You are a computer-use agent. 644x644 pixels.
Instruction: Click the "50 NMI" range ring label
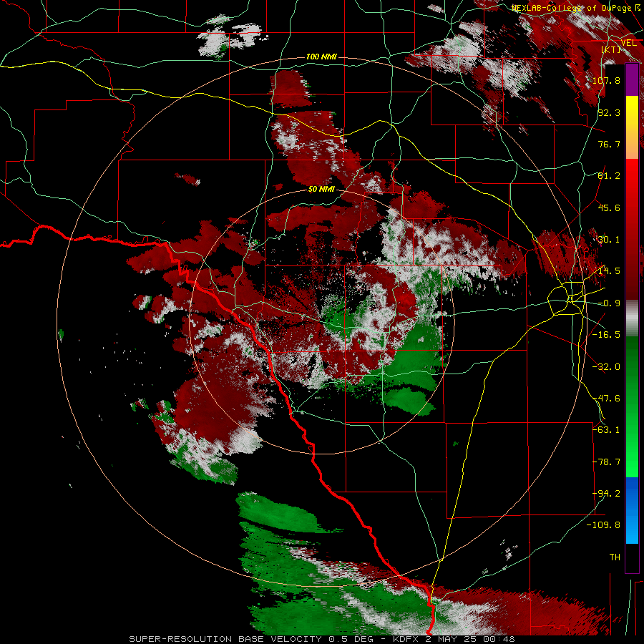point(321,190)
